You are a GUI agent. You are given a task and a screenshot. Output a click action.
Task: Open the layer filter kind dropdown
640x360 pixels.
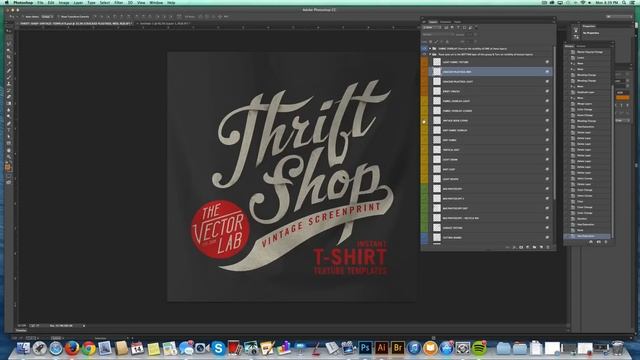[x=432, y=27]
